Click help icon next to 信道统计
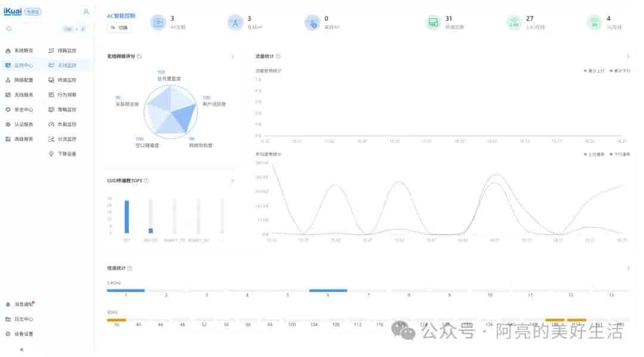 coord(130,268)
